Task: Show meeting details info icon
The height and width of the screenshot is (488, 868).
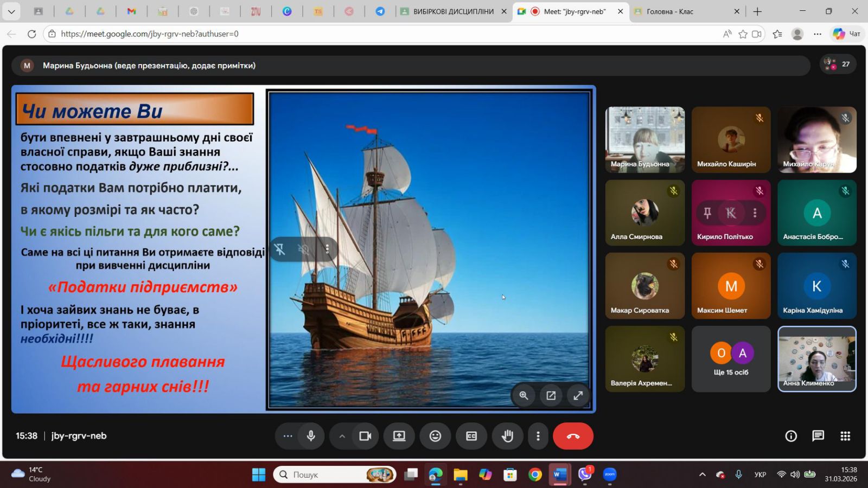Action: click(791, 436)
